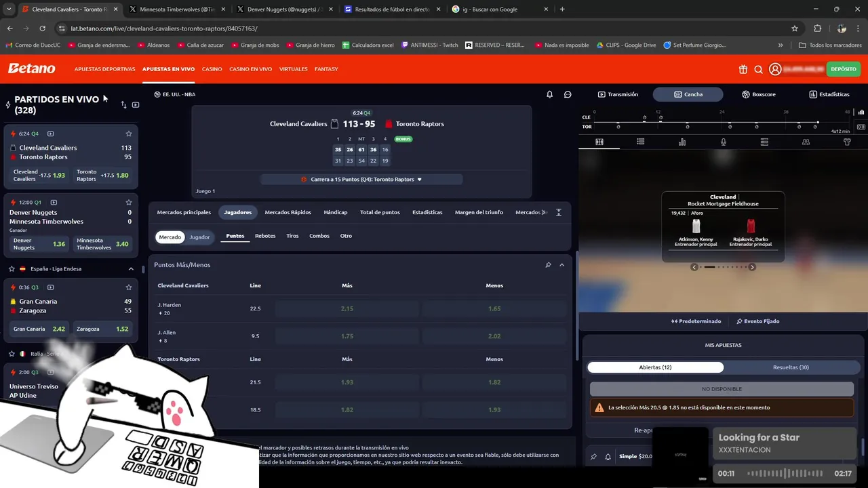Collapse the Puntos Más/Menos section

click(x=561, y=265)
